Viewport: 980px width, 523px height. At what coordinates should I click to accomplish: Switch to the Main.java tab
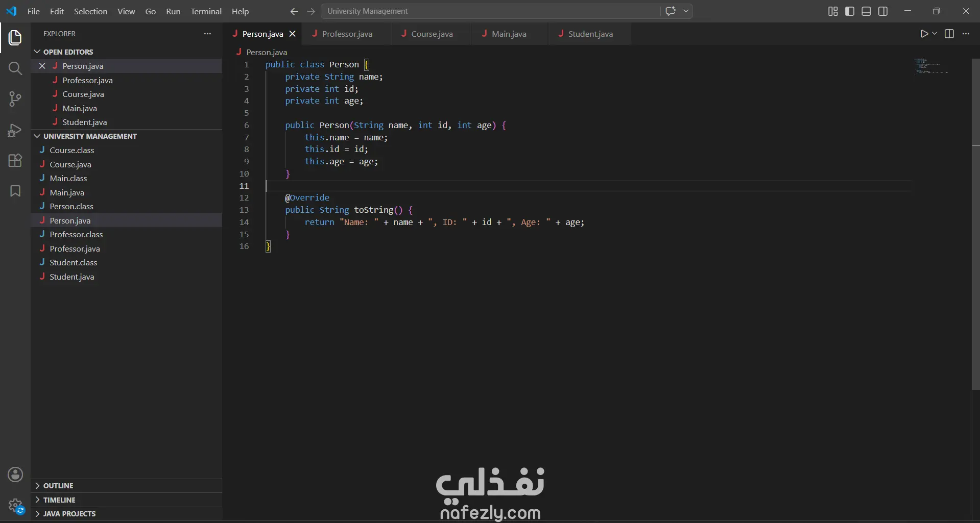tap(509, 34)
